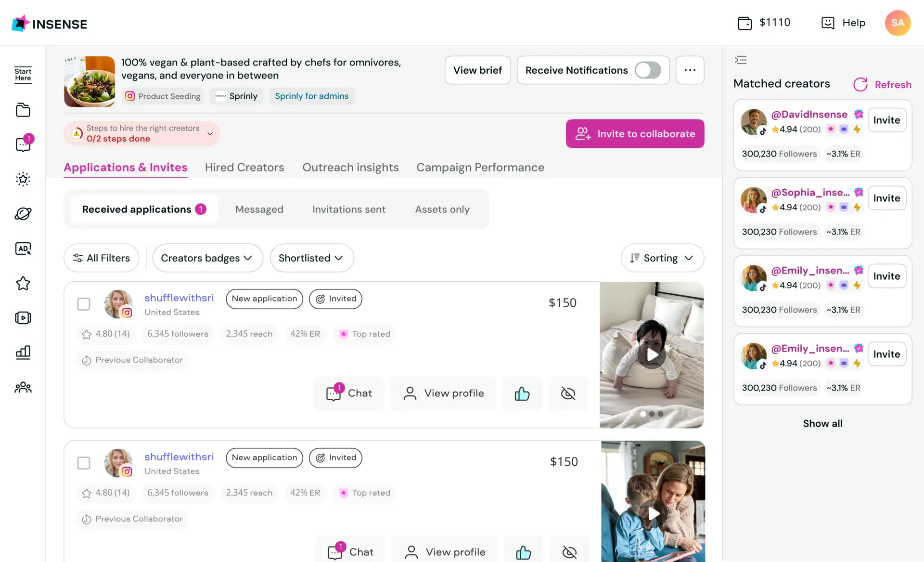
Task: Switch to the Hired Creators tab
Action: [x=244, y=167]
